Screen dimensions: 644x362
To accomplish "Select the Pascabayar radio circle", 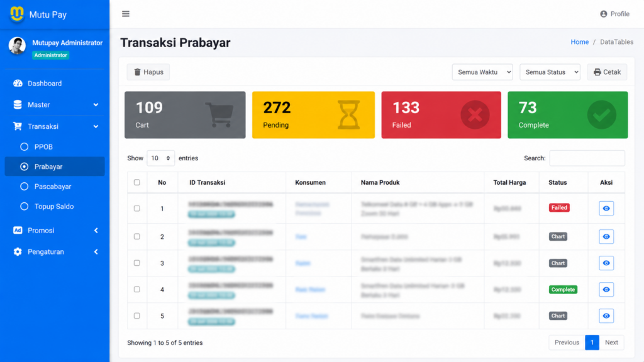I will [x=25, y=186].
